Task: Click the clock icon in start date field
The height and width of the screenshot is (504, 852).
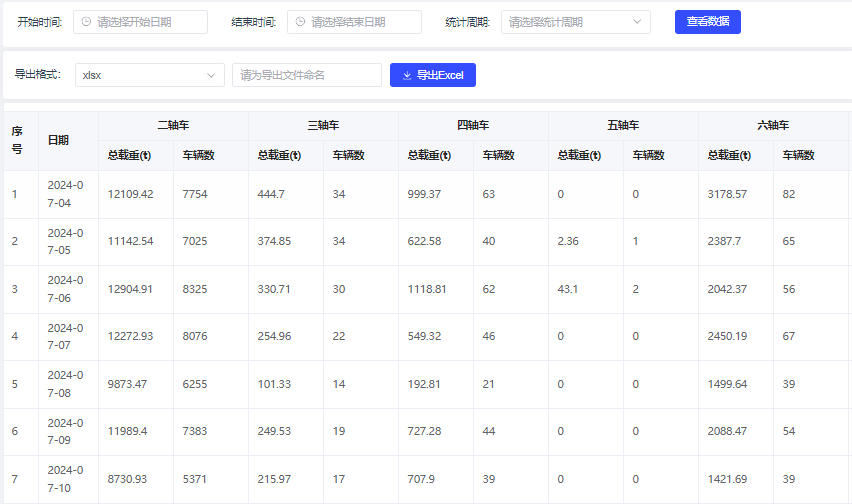Action: click(86, 22)
